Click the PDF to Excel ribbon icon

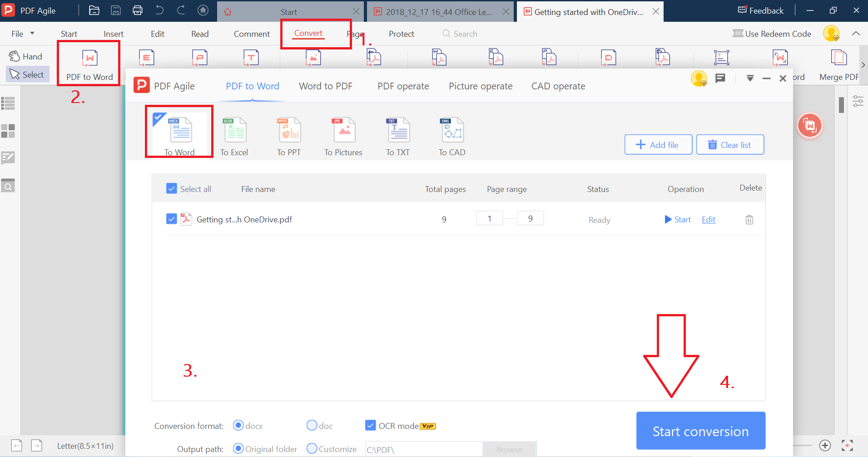147,58
